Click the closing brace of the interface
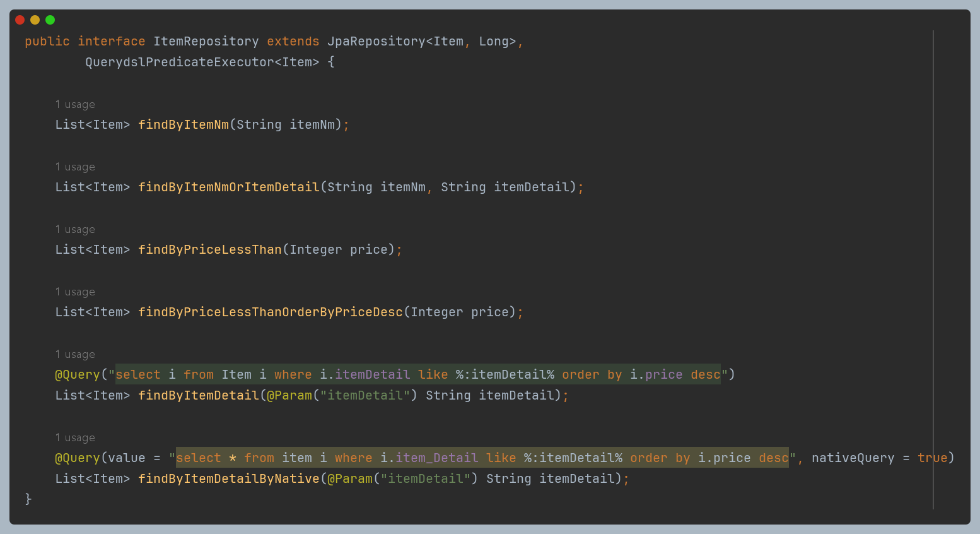The height and width of the screenshot is (534, 980). pyautogui.click(x=28, y=499)
